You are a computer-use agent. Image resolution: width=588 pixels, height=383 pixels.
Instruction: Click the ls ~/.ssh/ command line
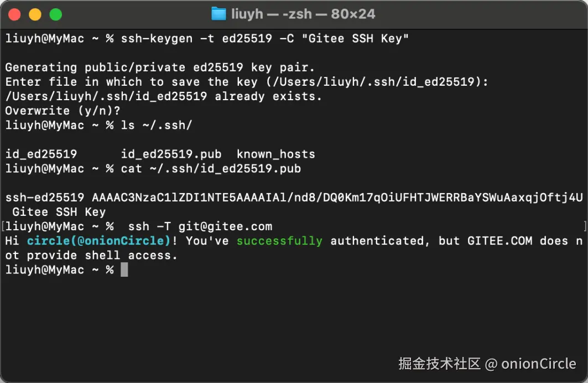157,125
